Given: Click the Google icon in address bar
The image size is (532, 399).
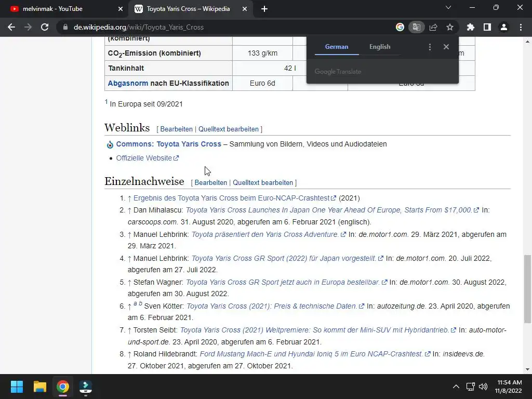Looking at the screenshot, I should point(400,27).
